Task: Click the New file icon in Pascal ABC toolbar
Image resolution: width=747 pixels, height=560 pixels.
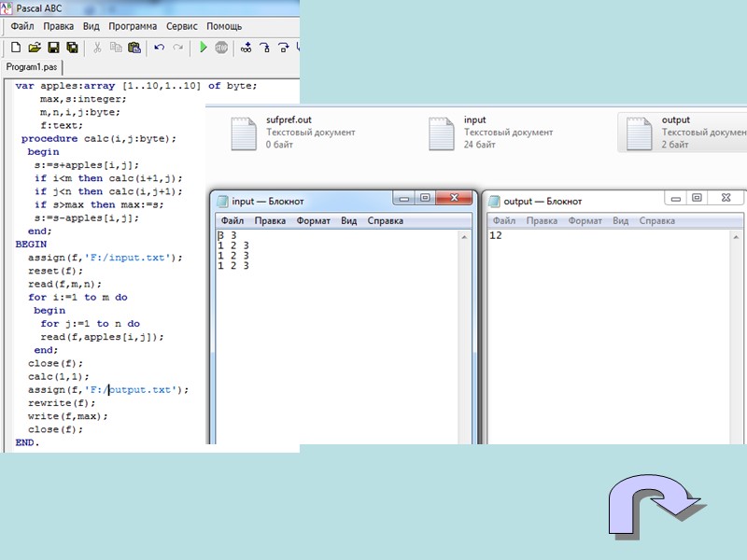Action: tap(16, 48)
